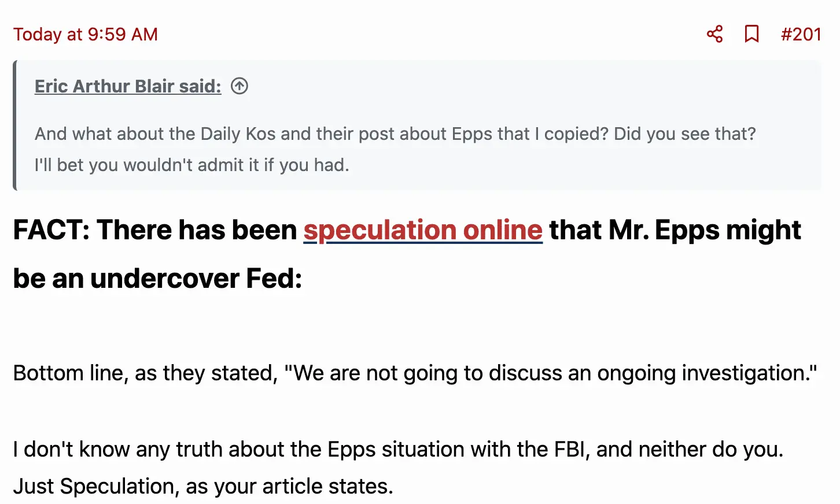Bookmark this post with the bookmark icon
840x504 pixels.
[x=751, y=34]
